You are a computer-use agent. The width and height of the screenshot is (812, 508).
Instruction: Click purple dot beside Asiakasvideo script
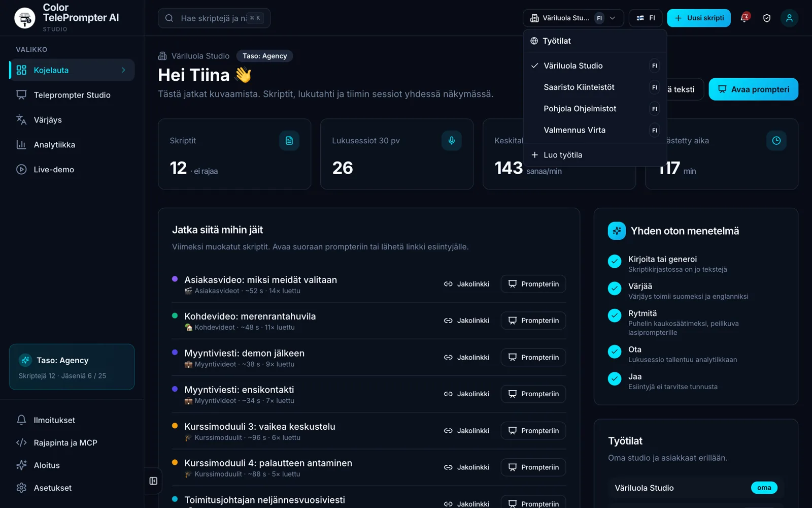175,279
